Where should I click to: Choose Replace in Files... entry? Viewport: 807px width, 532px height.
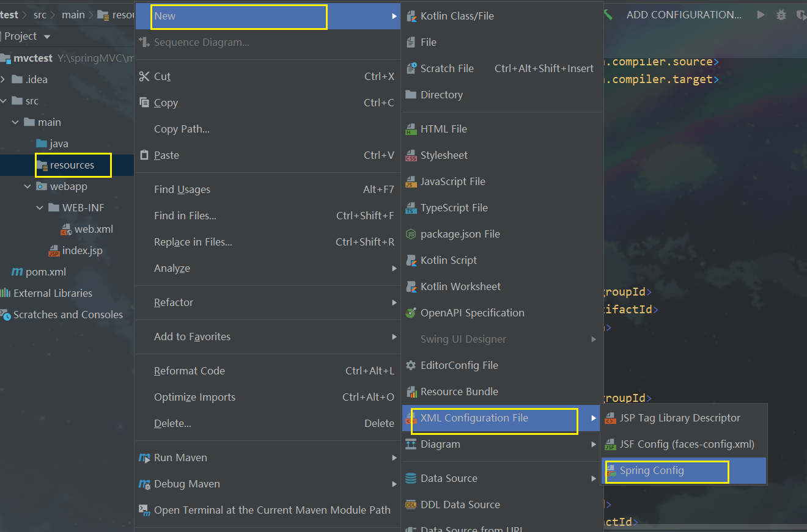(x=267, y=242)
